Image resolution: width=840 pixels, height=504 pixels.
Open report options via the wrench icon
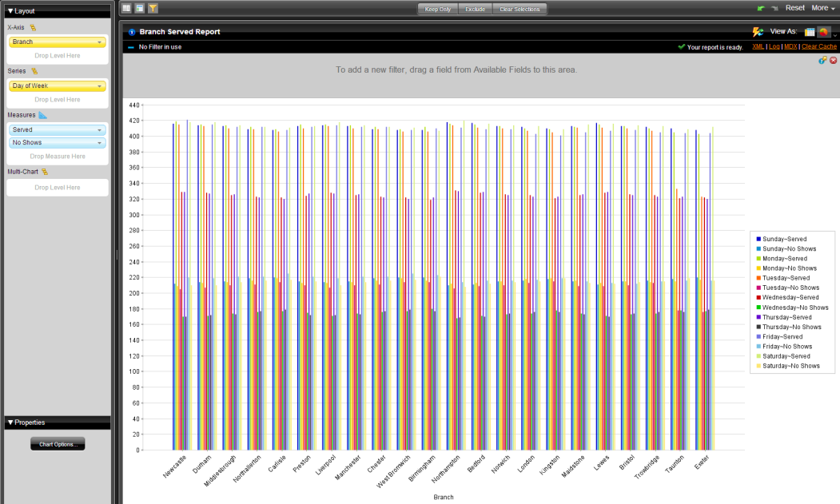(822, 61)
